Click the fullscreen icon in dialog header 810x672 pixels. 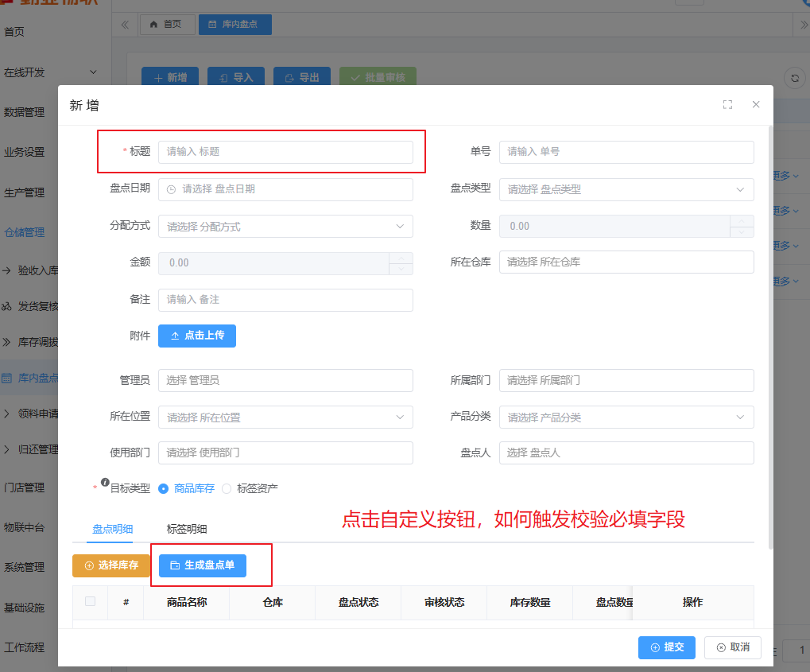tap(727, 104)
